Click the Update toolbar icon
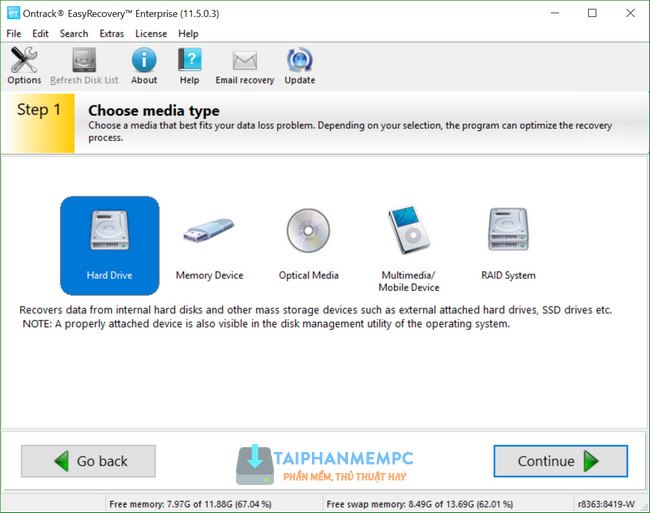650x513 pixels. pyautogui.click(x=299, y=65)
